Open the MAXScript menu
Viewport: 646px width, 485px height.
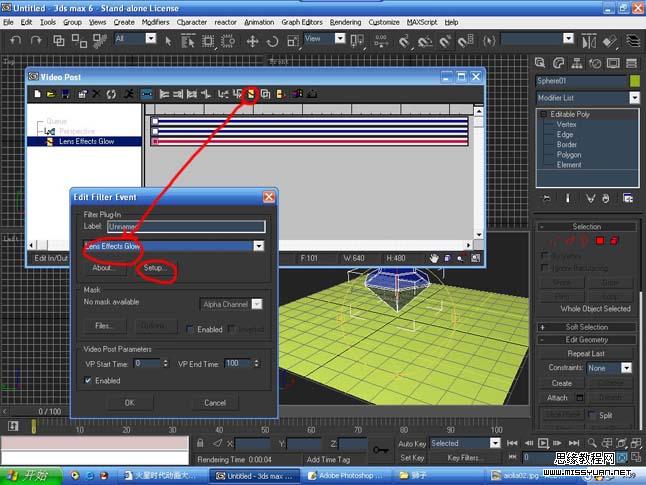421,22
